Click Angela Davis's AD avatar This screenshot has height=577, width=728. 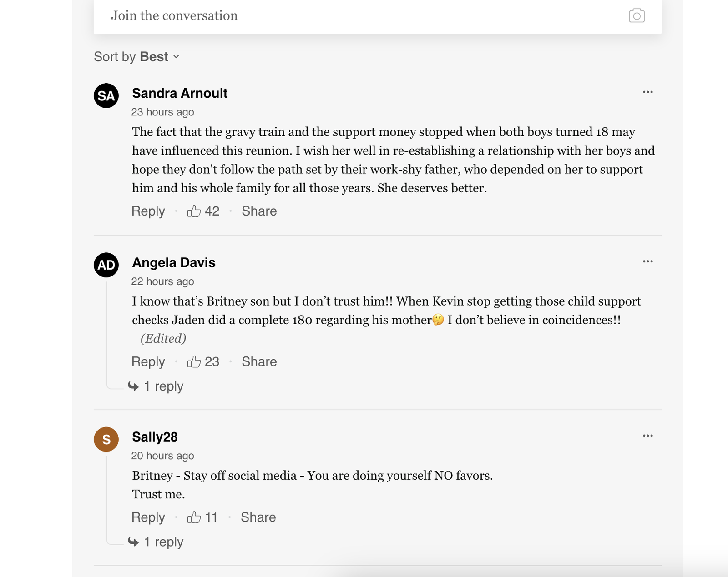pos(106,265)
